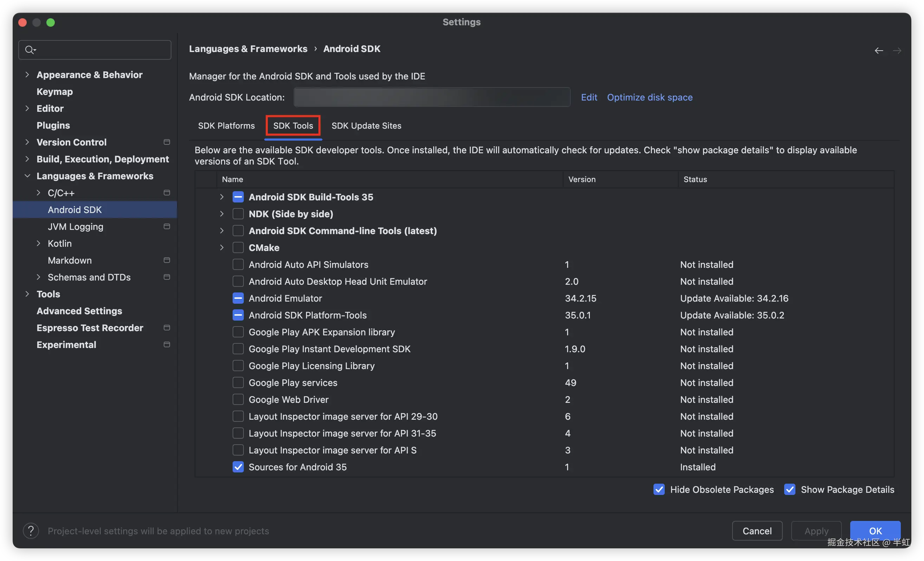This screenshot has width=924, height=561.
Task: Click the modified-settings icon beside Markdown
Action: (x=167, y=260)
